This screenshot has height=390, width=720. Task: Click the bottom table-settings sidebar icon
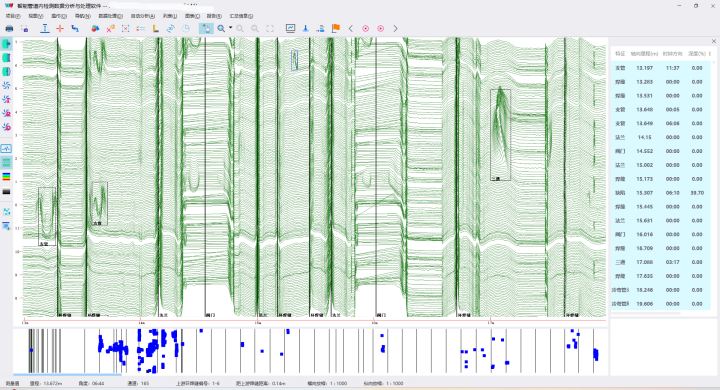(x=6, y=226)
